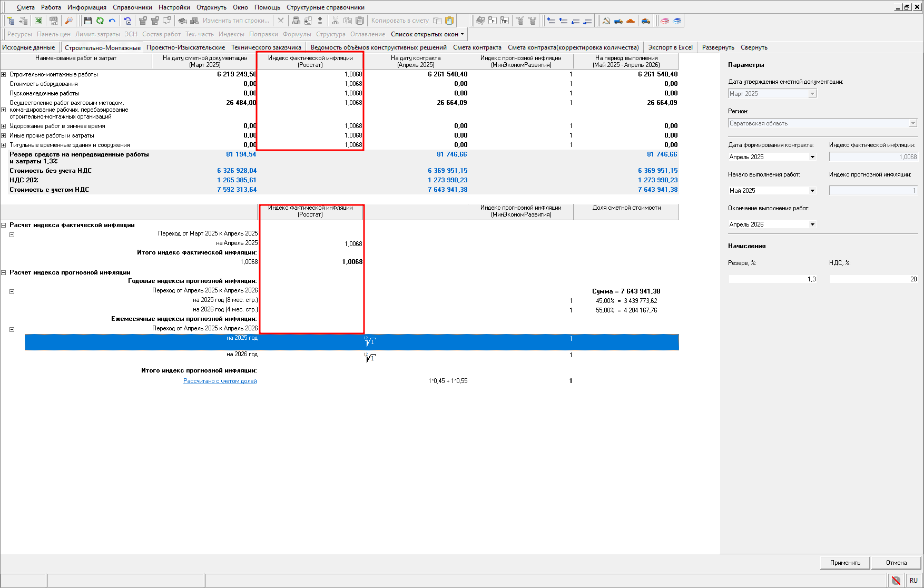The height and width of the screenshot is (588, 924).
Task: Collapse the Расчет индекса прогнозной инфляции section
Action: tap(4, 272)
